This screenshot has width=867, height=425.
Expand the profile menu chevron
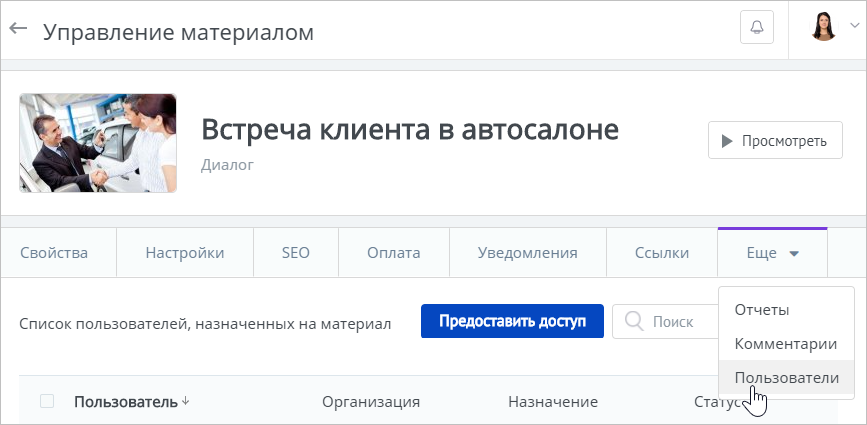pyautogui.click(x=852, y=25)
